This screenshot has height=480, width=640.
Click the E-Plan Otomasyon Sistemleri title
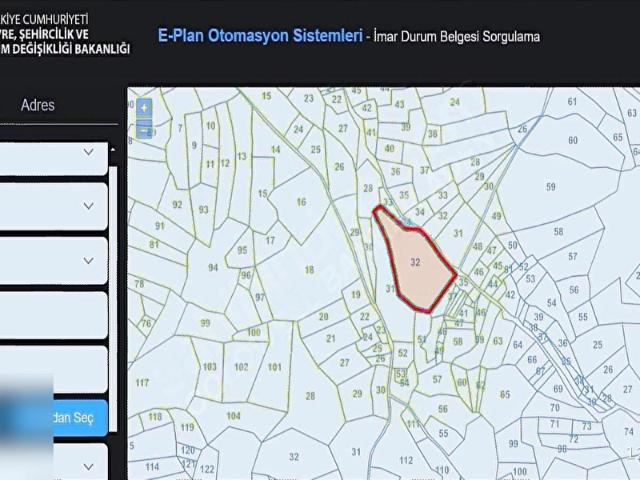pos(259,35)
